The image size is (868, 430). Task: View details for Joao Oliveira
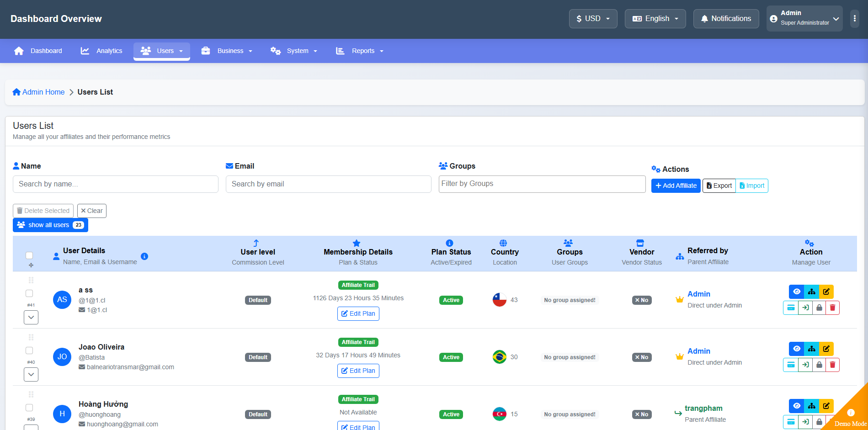pyautogui.click(x=797, y=349)
